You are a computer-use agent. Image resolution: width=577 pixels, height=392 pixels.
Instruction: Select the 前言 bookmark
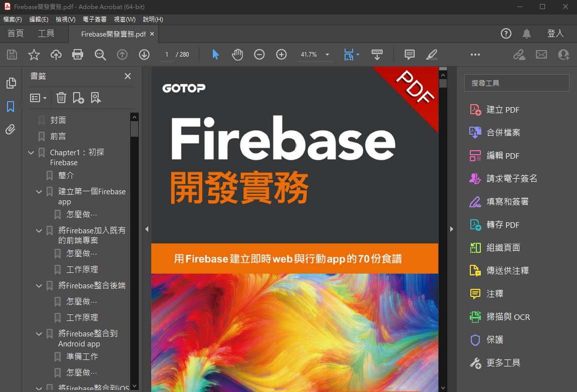click(x=58, y=137)
